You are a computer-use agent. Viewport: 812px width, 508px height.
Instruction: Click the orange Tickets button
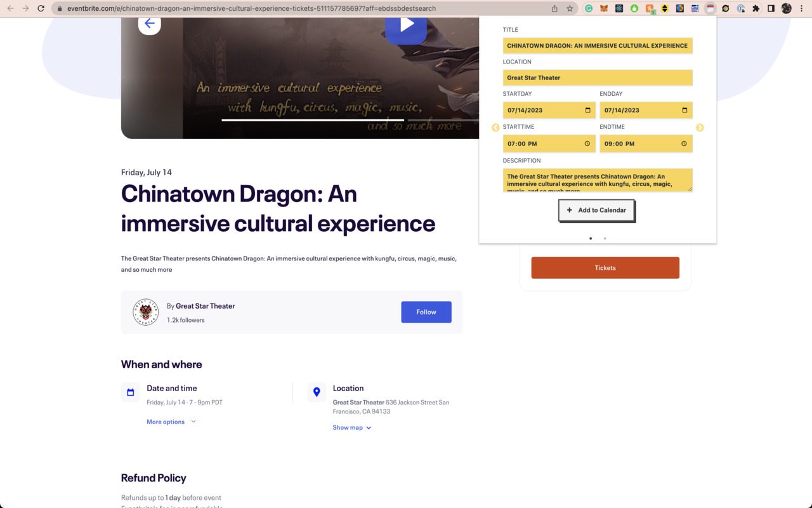pyautogui.click(x=605, y=268)
